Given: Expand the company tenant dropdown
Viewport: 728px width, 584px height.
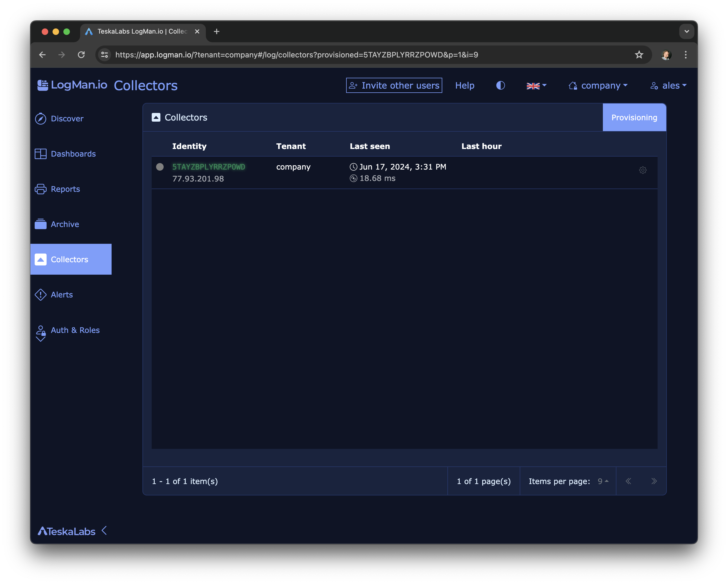Looking at the screenshot, I should tap(598, 86).
